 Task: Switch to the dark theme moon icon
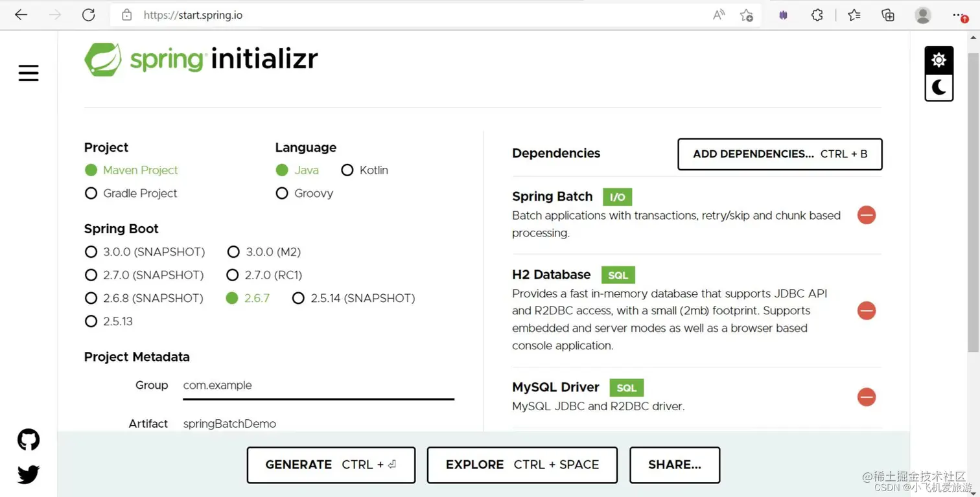point(939,87)
